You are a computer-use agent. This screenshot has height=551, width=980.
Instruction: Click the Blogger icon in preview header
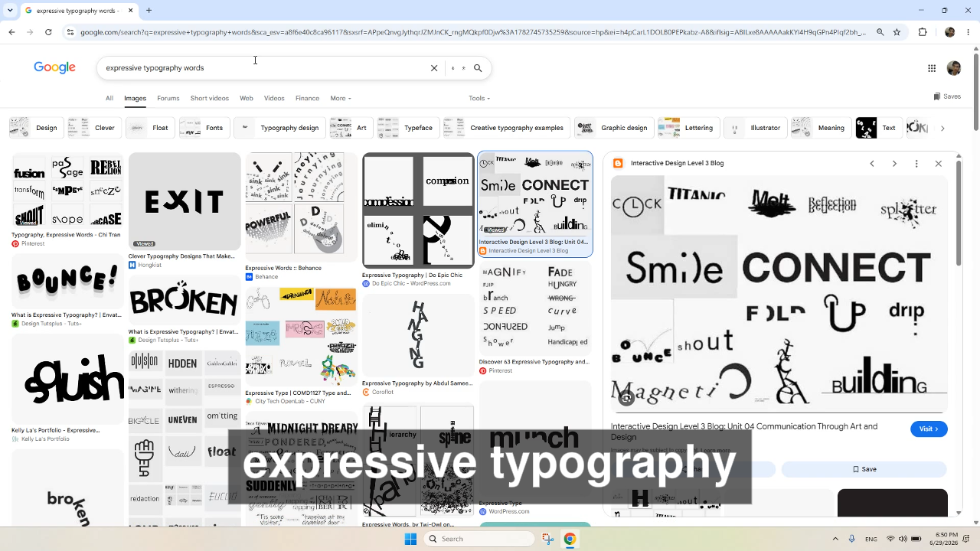click(x=618, y=163)
